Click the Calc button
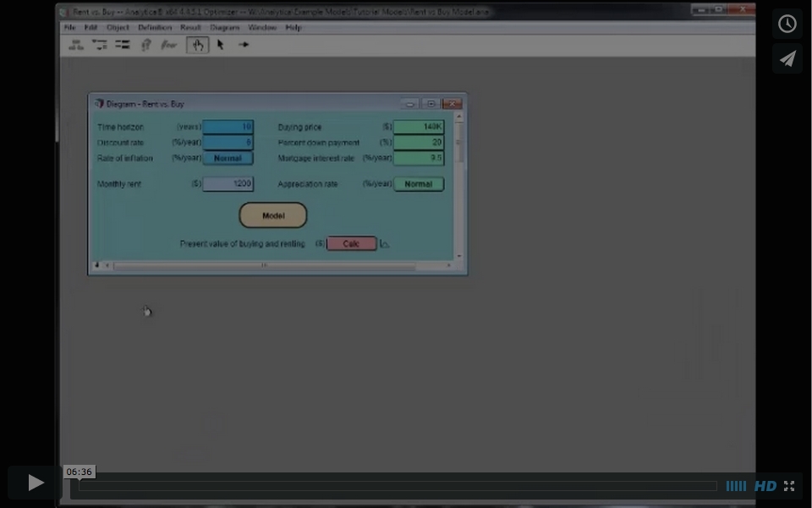Image resolution: width=812 pixels, height=508 pixels. pyautogui.click(x=351, y=244)
